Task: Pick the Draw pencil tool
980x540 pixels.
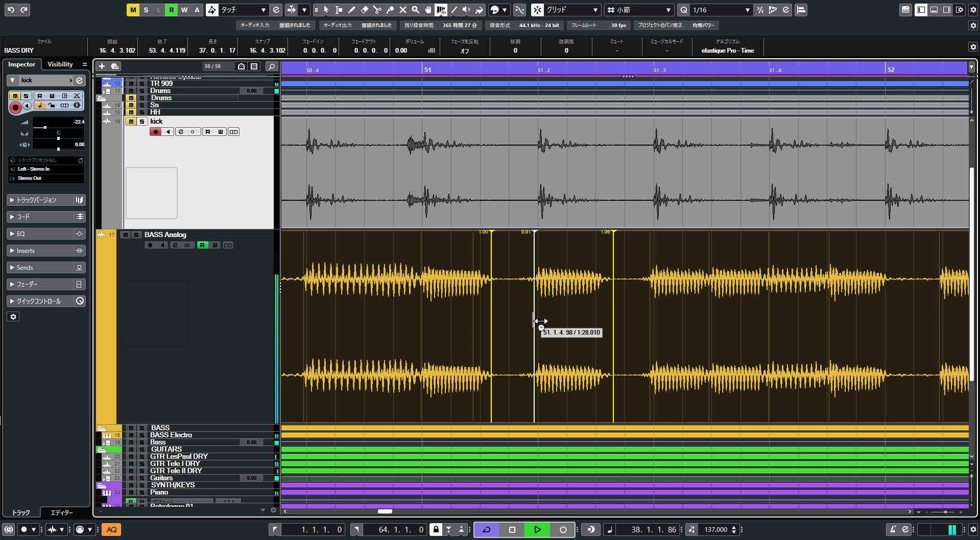Action: (x=351, y=10)
